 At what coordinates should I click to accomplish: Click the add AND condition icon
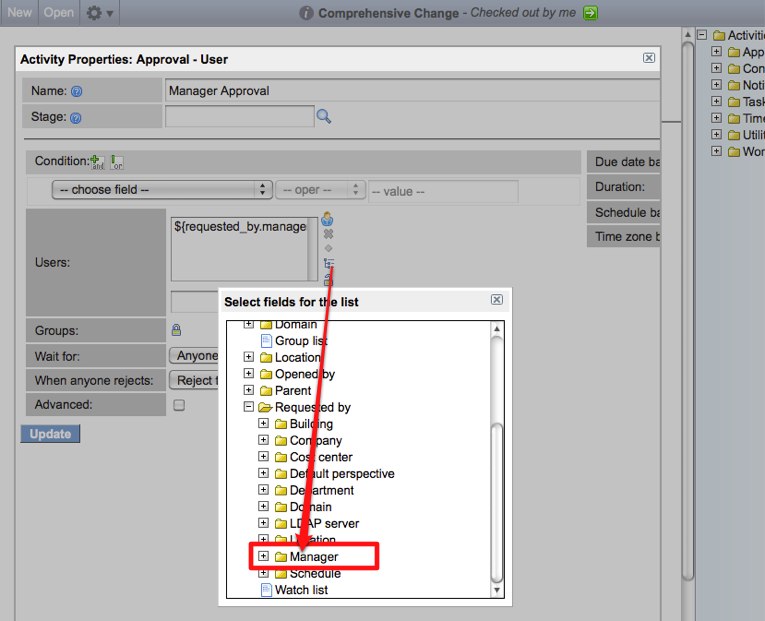coord(97,161)
